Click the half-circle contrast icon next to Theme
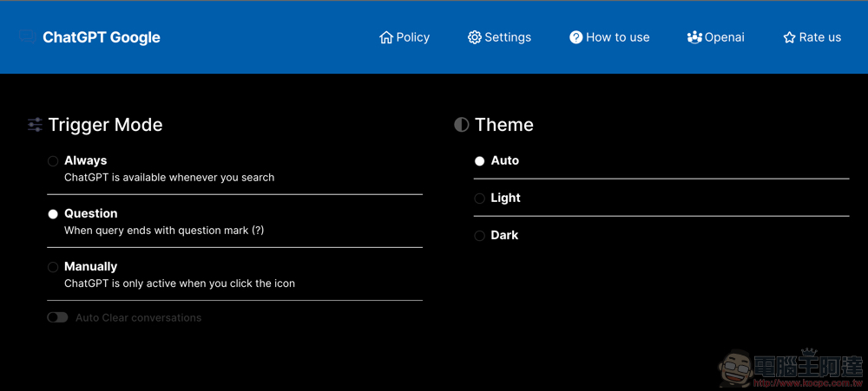 click(461, 125)
